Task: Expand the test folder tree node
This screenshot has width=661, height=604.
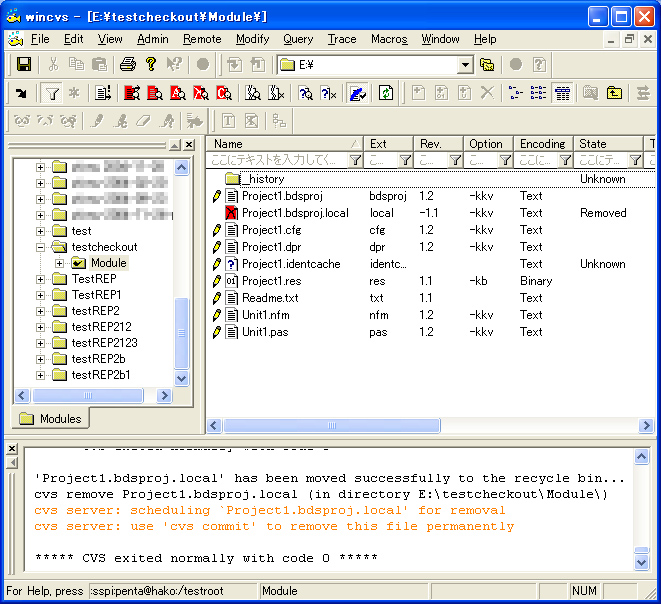Action: click(x=40, y=231)
